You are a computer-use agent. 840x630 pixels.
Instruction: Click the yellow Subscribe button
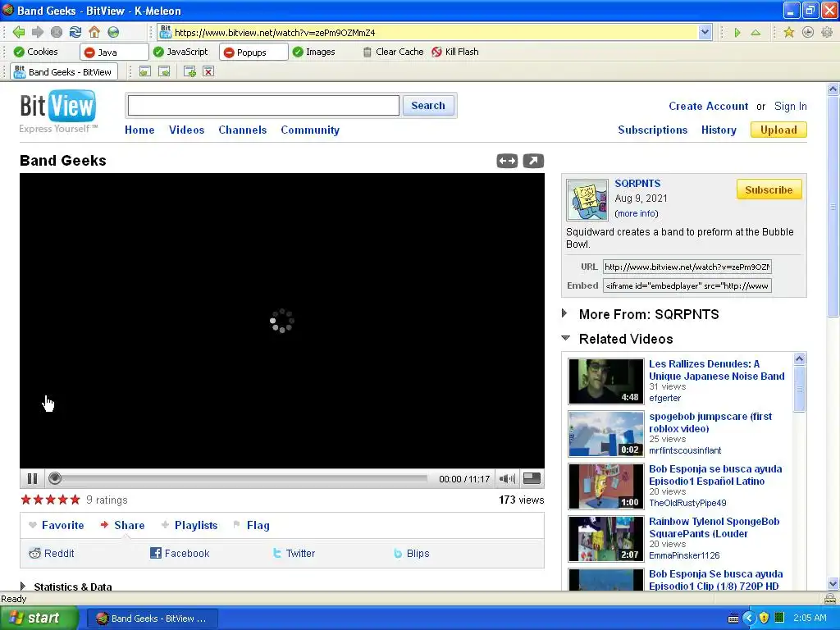click(769, 189)
